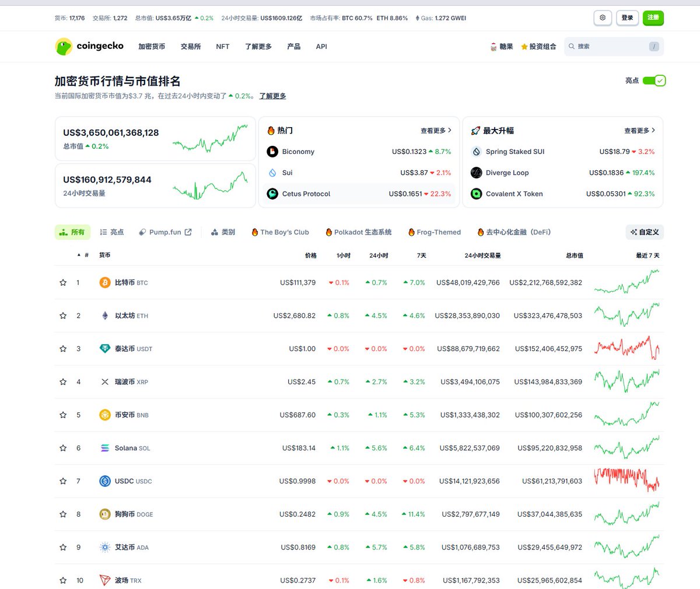Open total market cap mini chart
Image resolution: width=700 pixels, height=589 pixels.
[210, 138]
